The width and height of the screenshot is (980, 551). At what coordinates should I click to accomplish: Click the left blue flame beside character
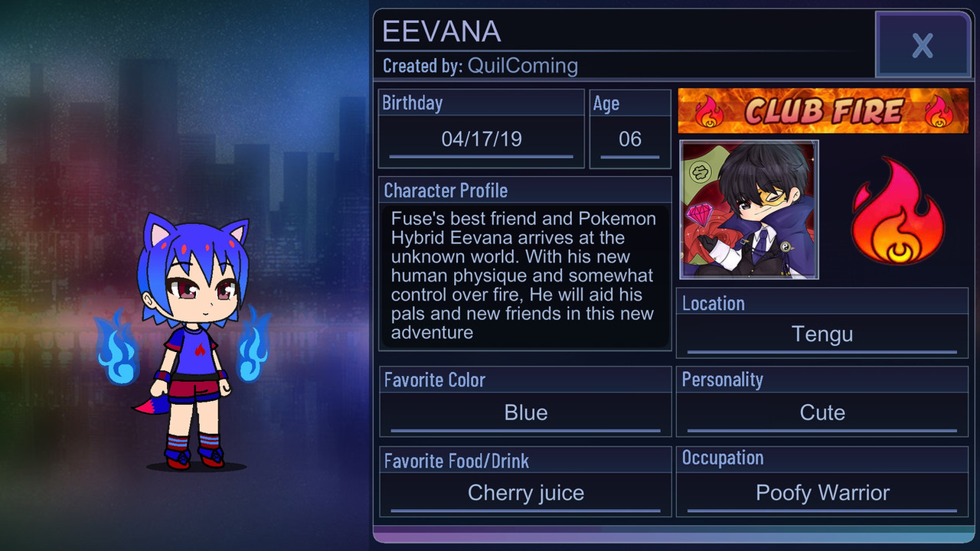[x=116, y=347]
